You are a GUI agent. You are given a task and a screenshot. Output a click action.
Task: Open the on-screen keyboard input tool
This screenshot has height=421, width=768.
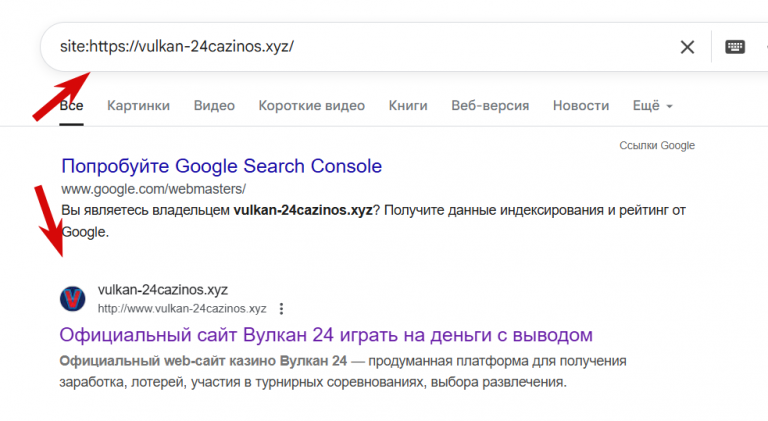click(x=735, y=47)
